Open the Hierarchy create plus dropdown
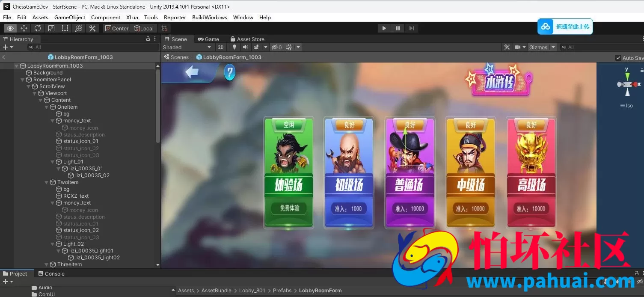 coord(8,47)
